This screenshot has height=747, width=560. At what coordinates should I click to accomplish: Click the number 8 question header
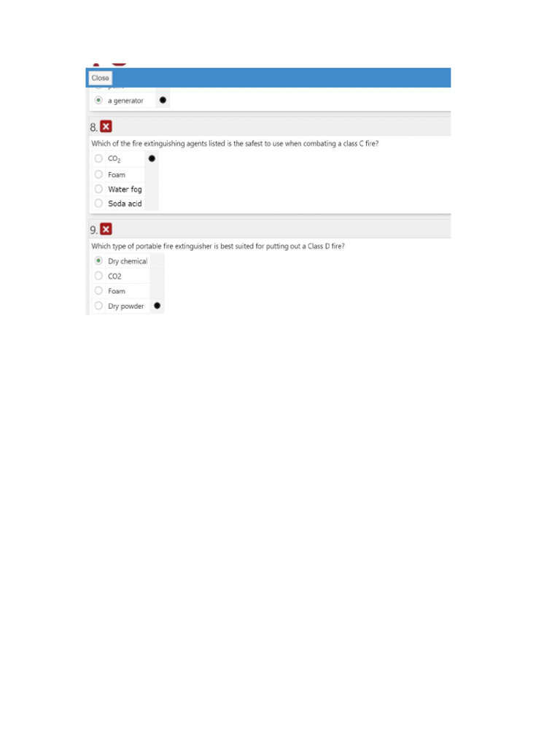coord(93,127)
